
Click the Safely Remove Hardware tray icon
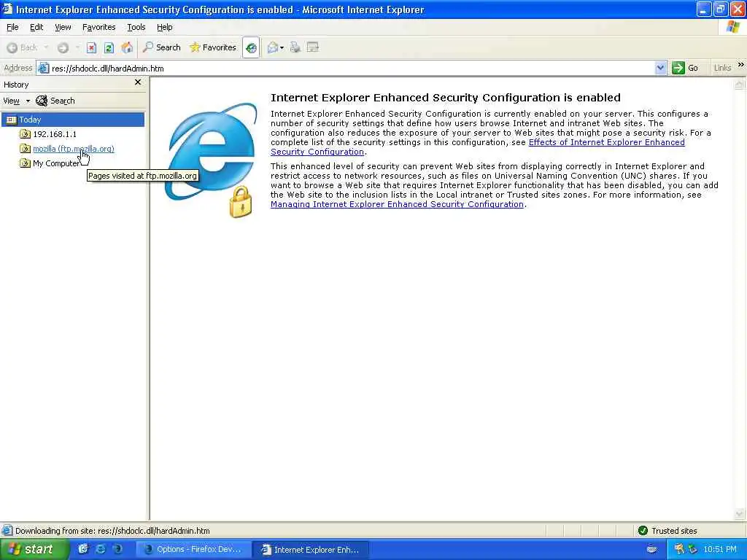coord(693,549)
